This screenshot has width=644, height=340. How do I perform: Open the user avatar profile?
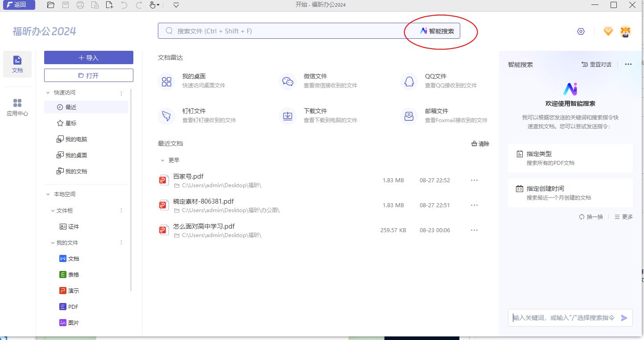tap(626, 32)
